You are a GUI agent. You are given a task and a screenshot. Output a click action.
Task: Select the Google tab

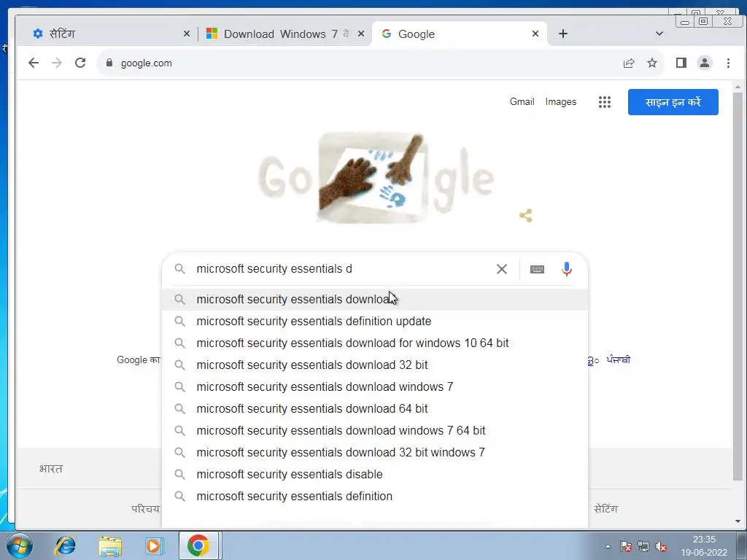(x=458, y=34)
